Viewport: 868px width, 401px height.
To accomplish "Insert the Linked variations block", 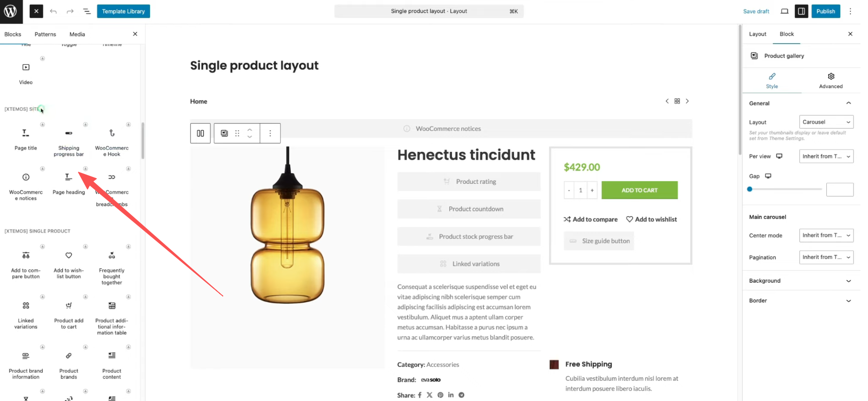I will pos(26,312).
